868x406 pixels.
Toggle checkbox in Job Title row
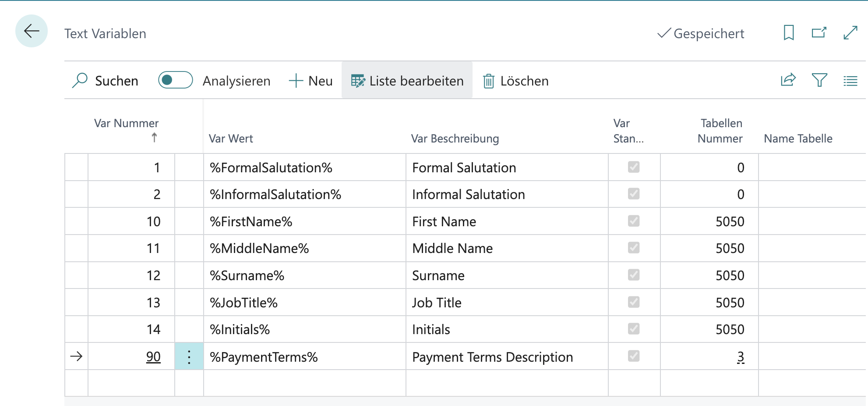634,302
